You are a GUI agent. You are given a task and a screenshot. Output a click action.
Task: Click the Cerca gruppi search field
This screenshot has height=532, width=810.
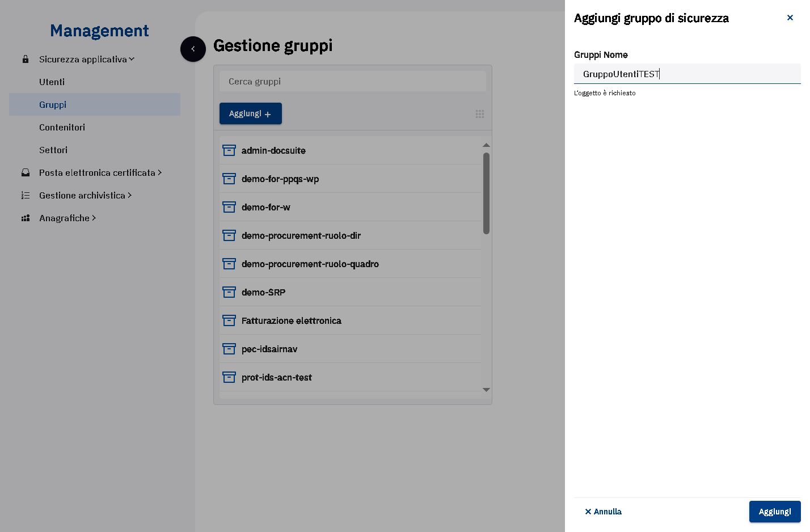tap(353, 81)
